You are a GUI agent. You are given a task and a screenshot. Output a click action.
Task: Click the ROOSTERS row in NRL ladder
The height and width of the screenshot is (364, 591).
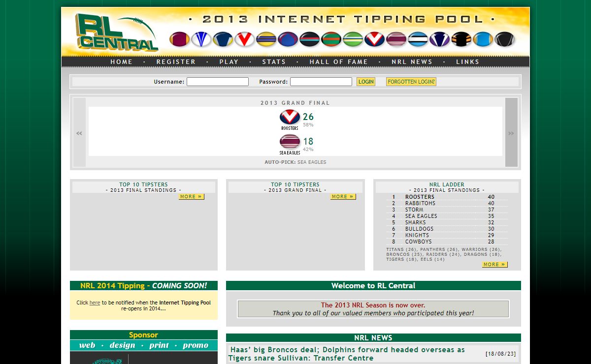(447, 197)
